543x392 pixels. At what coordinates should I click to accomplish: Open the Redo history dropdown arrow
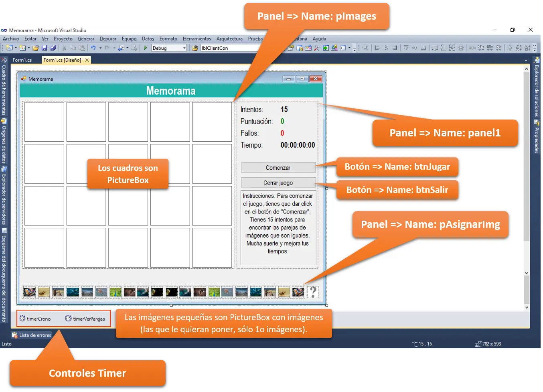(x=114, y=48)
